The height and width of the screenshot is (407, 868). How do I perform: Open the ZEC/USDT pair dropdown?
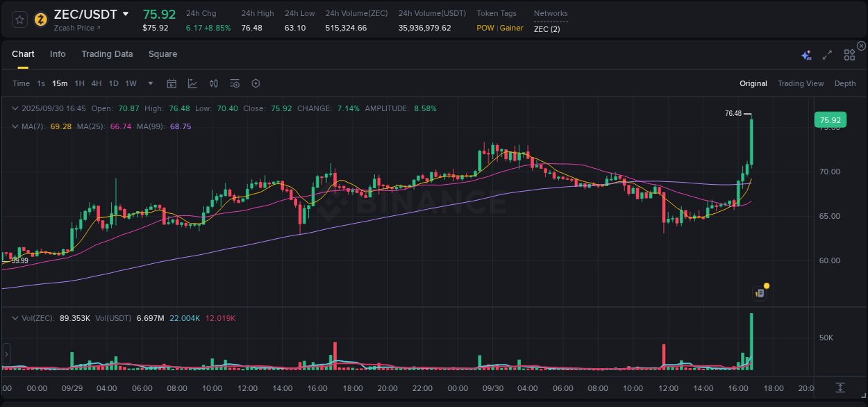[125, 13]
